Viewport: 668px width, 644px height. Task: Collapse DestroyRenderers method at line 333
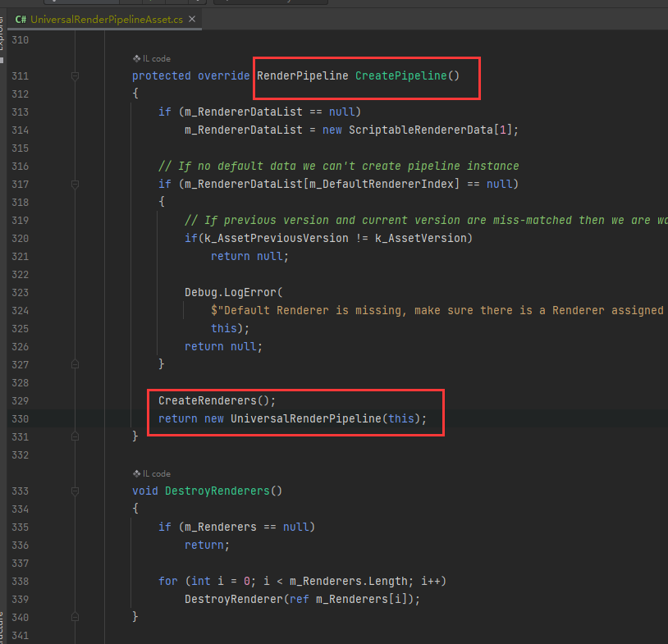75,491
